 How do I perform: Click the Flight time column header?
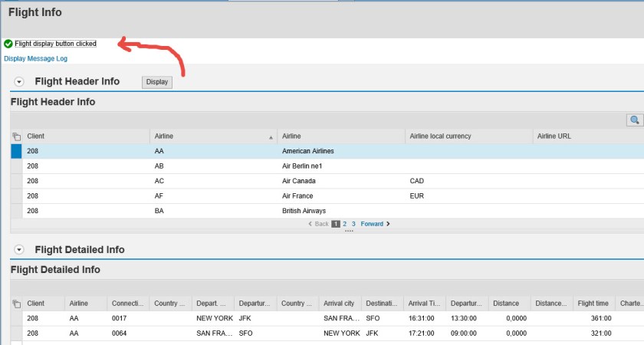[593, 304]
